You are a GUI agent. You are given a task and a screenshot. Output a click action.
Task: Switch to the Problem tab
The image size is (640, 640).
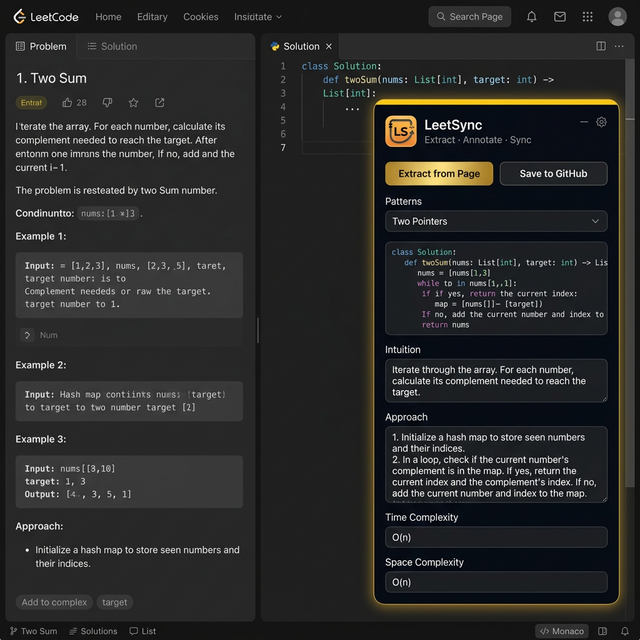(41, 47)
